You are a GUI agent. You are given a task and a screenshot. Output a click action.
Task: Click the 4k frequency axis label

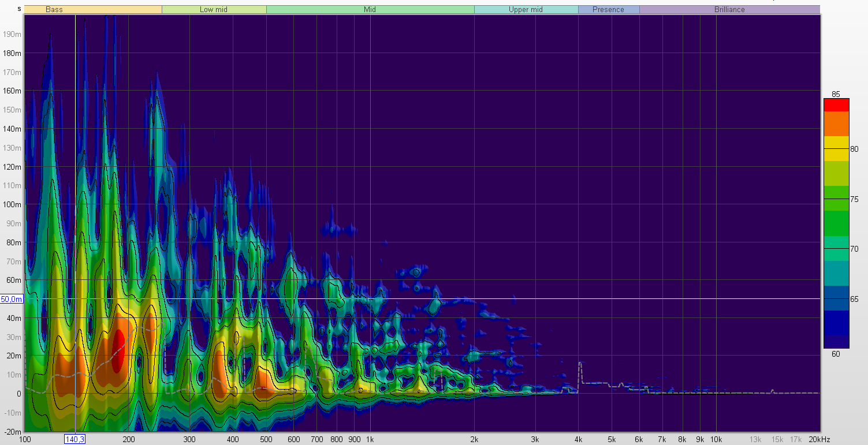(x=578, y=439)
